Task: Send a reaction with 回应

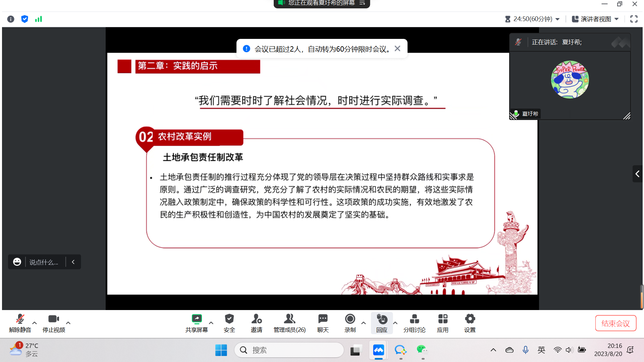Action: 382,323
